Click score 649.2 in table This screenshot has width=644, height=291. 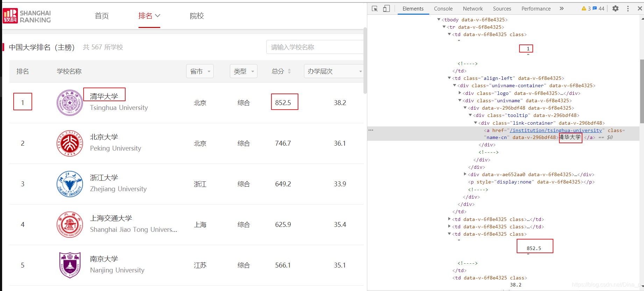coord(283,184)
